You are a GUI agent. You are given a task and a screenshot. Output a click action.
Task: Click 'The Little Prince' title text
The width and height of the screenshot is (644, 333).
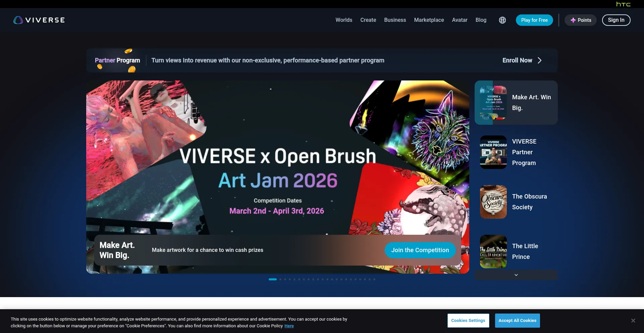pos(525,252)
